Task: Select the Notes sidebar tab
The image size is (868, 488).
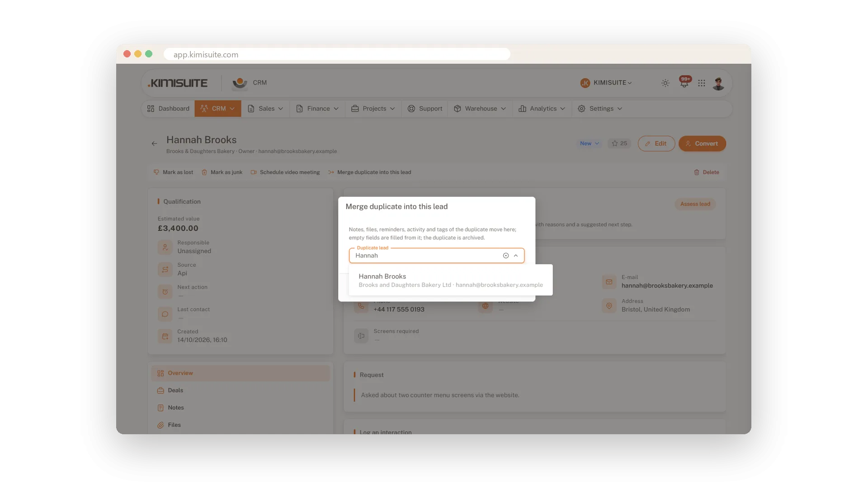Action: pyautogui.click(x=240, y=408)
